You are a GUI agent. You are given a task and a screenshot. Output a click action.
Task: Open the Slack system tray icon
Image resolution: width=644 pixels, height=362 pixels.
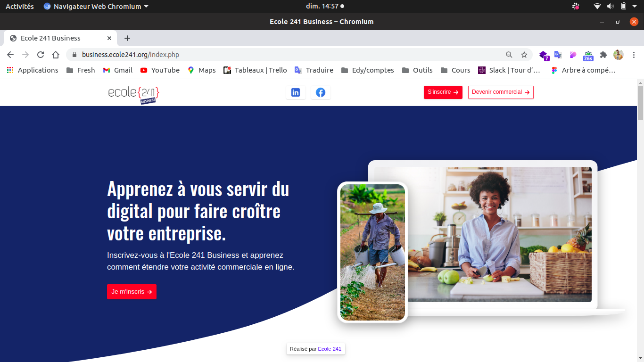click(576, 6)
